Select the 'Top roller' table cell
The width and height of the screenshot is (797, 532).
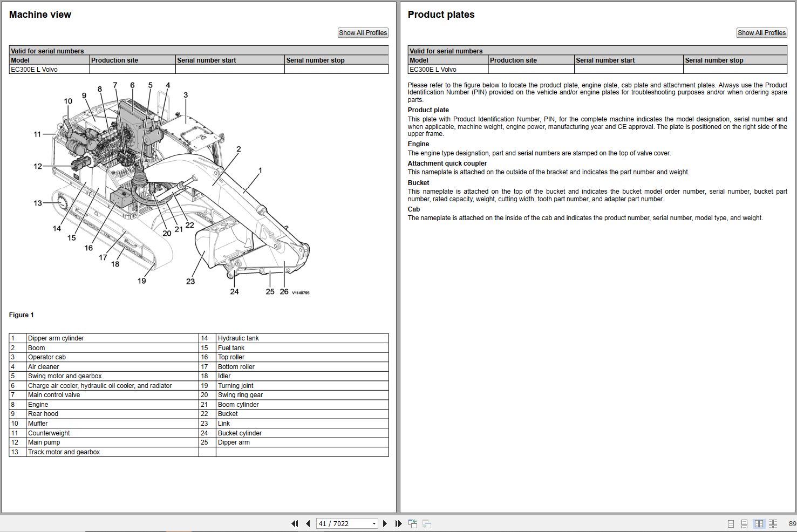[x=302, y=357]
